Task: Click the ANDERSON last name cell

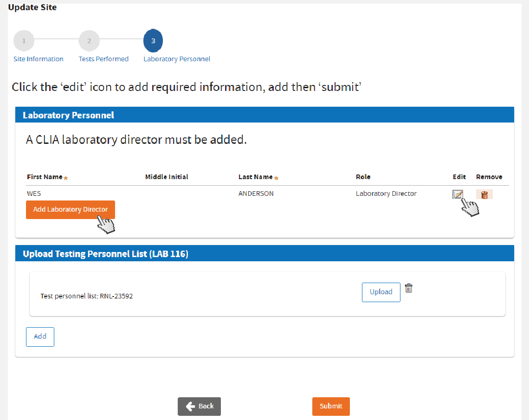Action: (x=256, y=194)
